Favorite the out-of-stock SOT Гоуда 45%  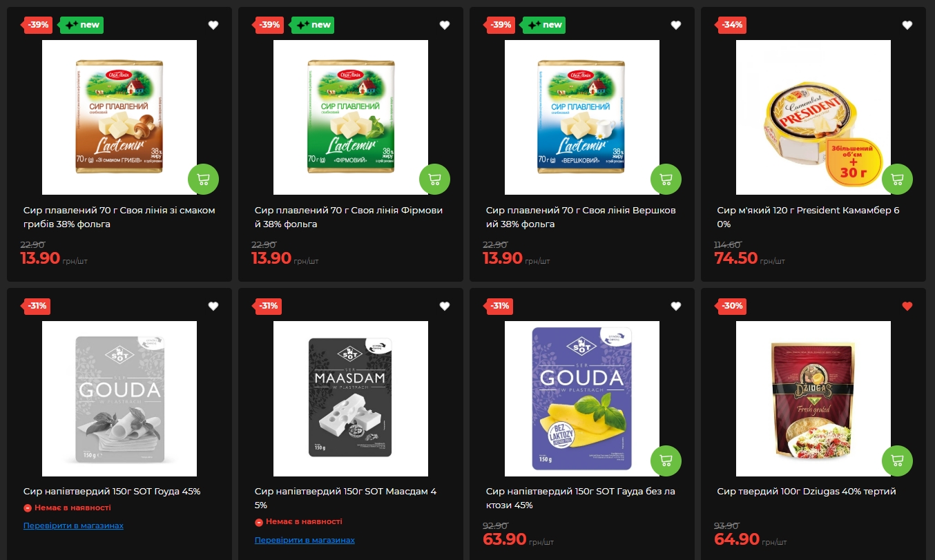(x=213, y=306)
